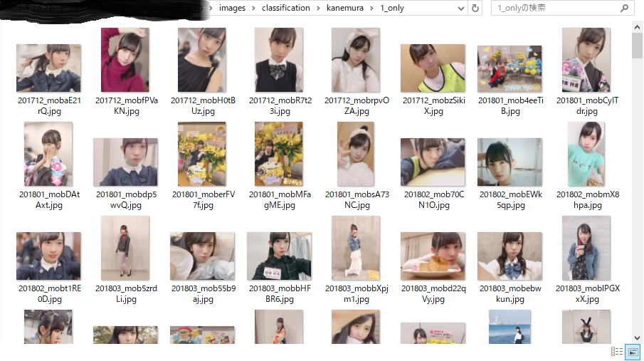Select thumbnail 201712_mobfPVaKN.jpg

coord(125,60)
